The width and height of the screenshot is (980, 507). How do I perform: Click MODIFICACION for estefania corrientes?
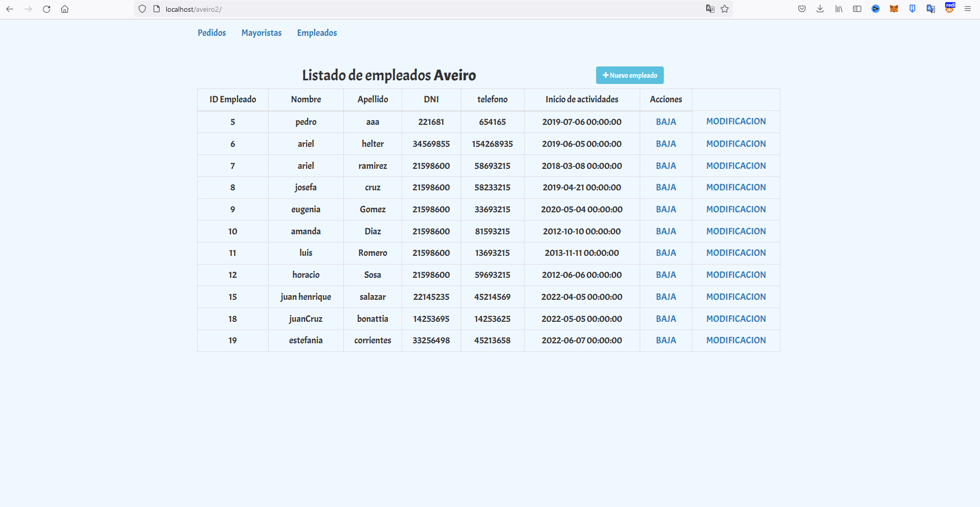(736, 340)
